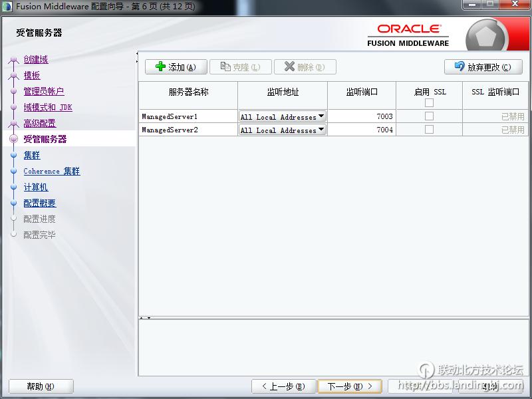Screen dimensions: 532x399
Task: Click the green plus Add icon
Action: 160,67
